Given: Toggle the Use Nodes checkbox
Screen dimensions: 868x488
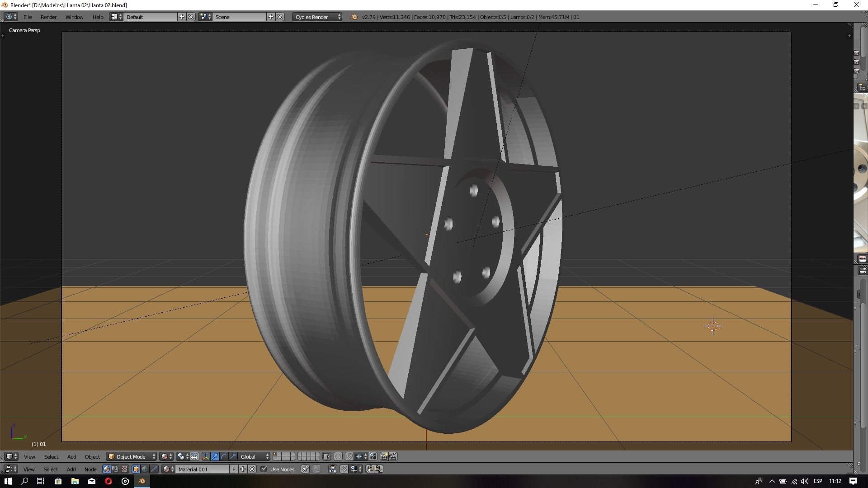Looking at the screenshot, I should pos(264,469).
